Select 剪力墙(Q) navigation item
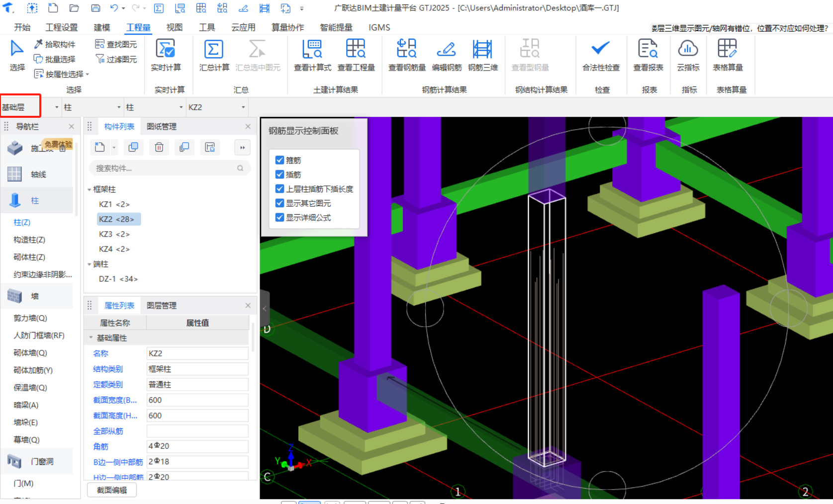This screenshot has width=833, height=504. coord(30,318)
